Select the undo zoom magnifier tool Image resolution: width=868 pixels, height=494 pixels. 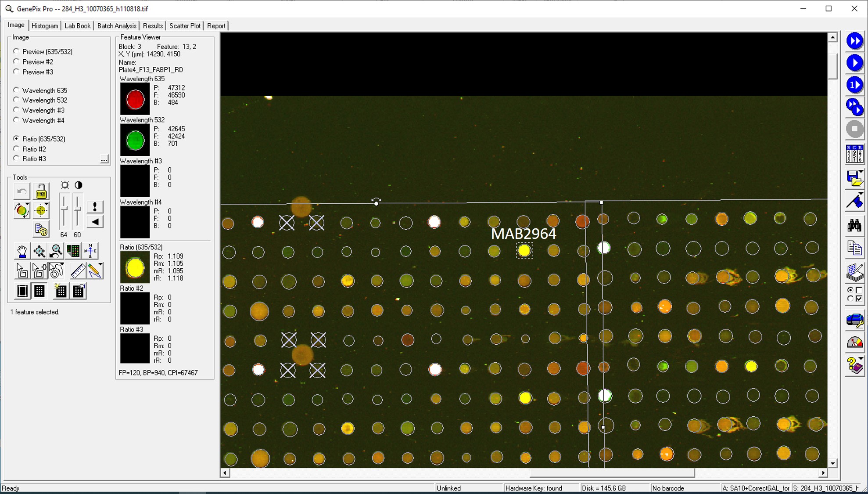point(56,251)
